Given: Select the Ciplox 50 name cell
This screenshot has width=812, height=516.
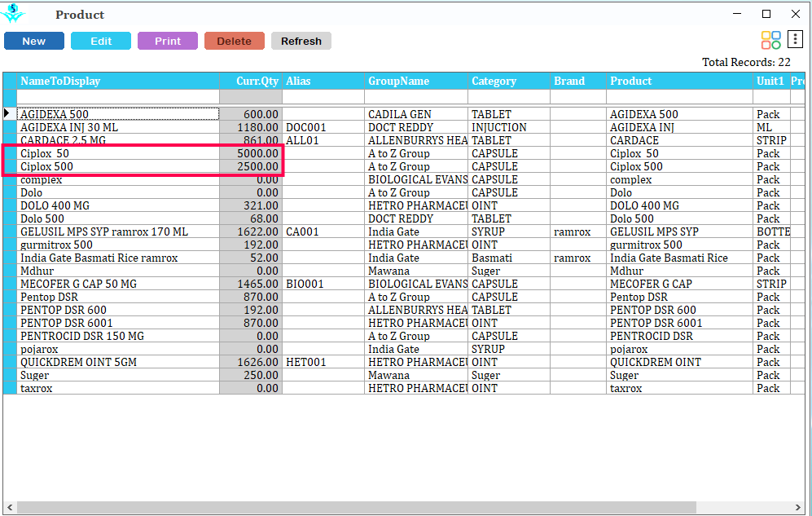Looking at the screenshot, I should tap(118, 153).
